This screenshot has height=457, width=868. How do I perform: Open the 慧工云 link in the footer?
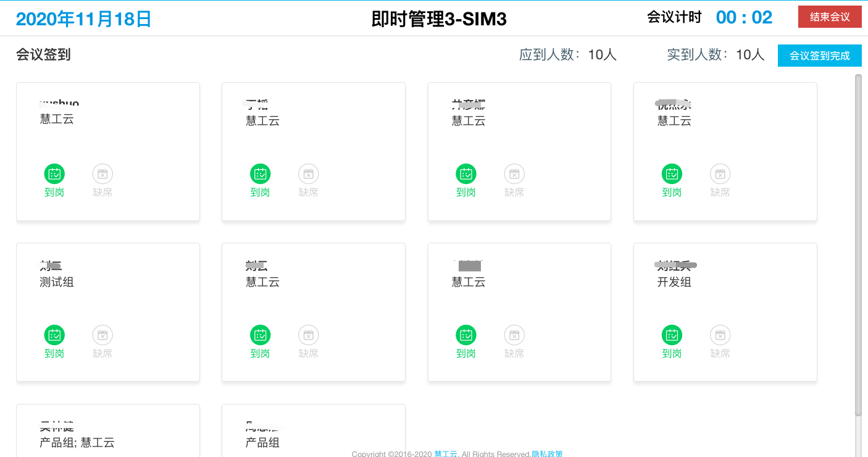pos(446,454)
